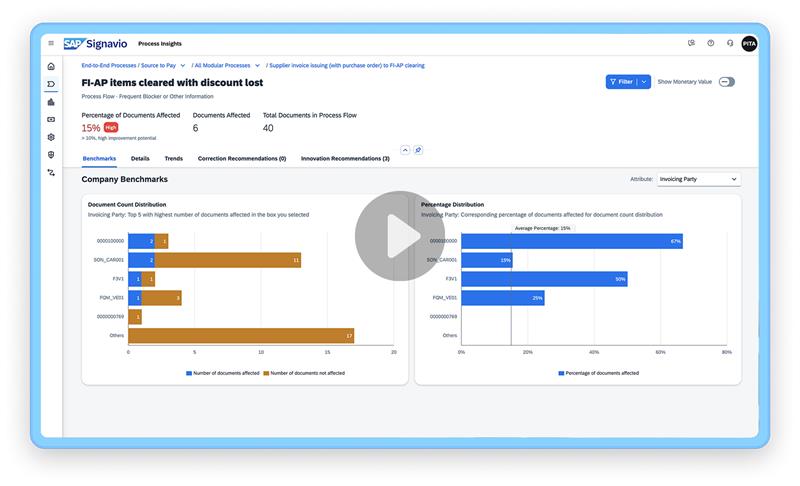The height and width of the screenshot is (486, 800).
Task: Open the hamburger navigation menu
Action: tap(51, 43)
